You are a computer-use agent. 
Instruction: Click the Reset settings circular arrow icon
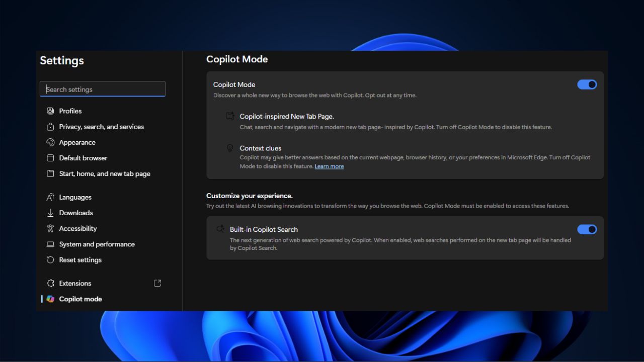tap(50, 259)
